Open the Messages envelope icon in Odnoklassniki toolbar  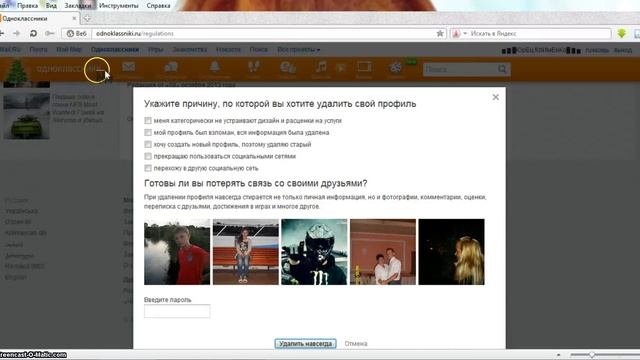(129, 67)
